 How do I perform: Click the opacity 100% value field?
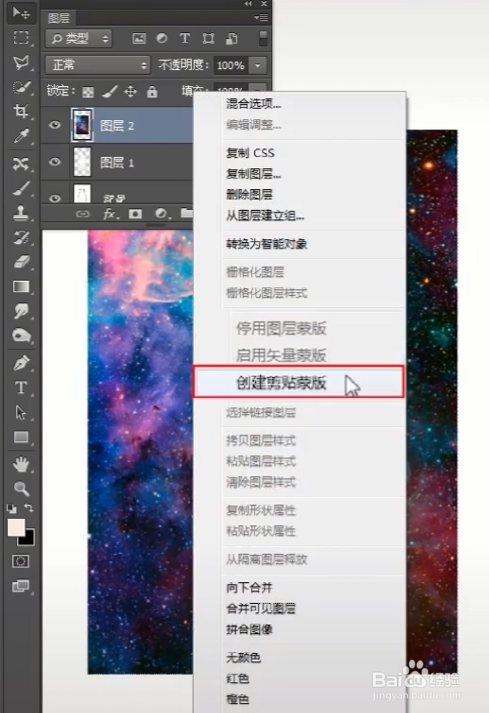click(231, 65)
